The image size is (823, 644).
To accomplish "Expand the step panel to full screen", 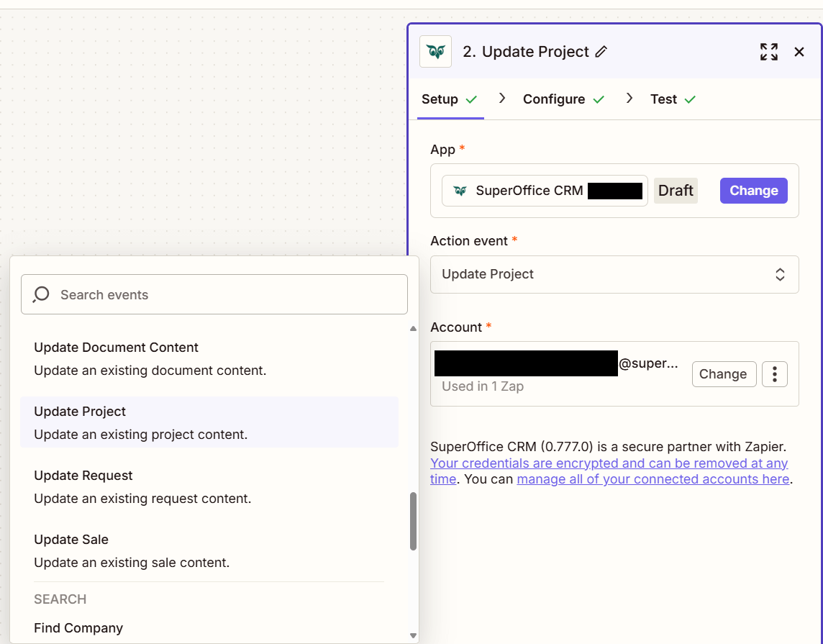I will coord(769,52).
